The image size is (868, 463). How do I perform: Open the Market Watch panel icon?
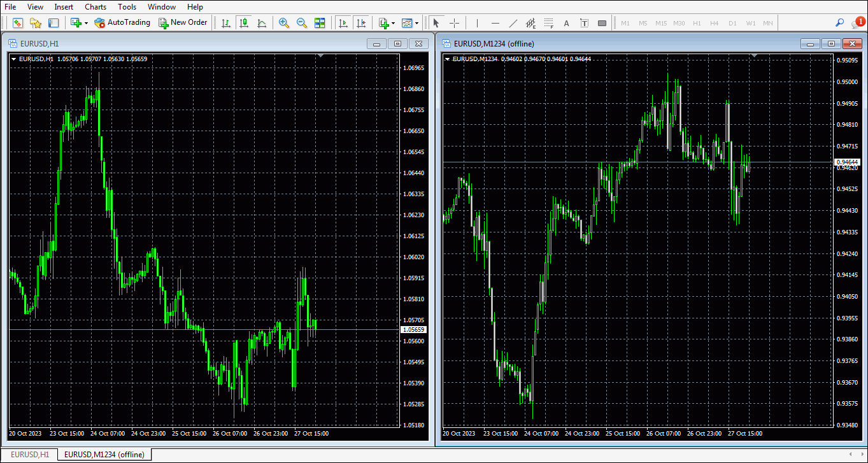[x=17, y=23]
